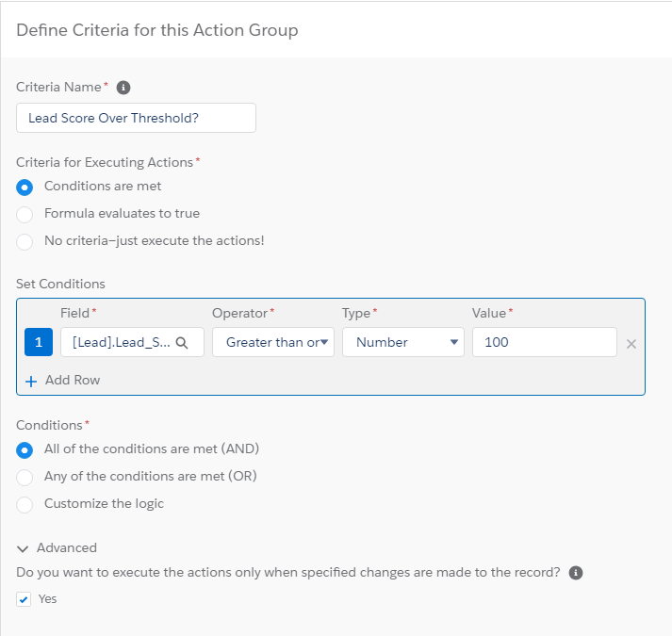Select 'Conditions are met' radio option
Viewport: 672px width, 636px height.
[x=25, y=187]
